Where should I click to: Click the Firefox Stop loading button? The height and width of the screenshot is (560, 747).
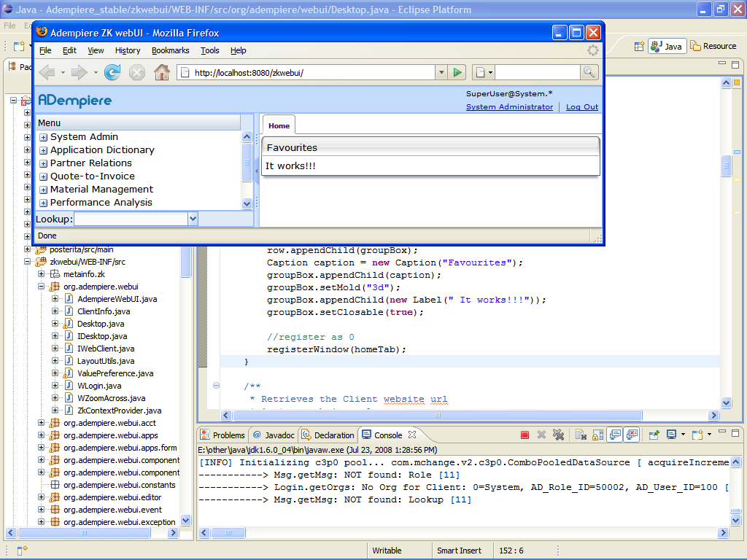click(137, 72)
